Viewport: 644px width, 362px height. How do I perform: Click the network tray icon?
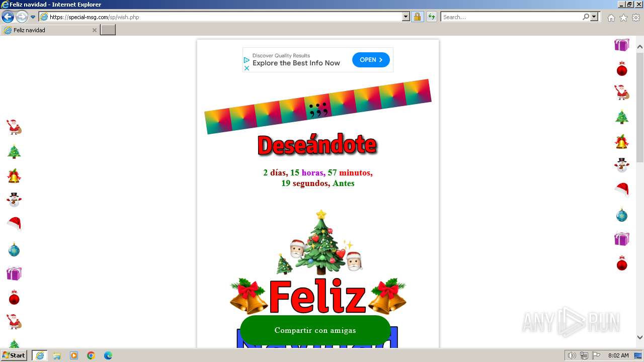coord(584,355)
